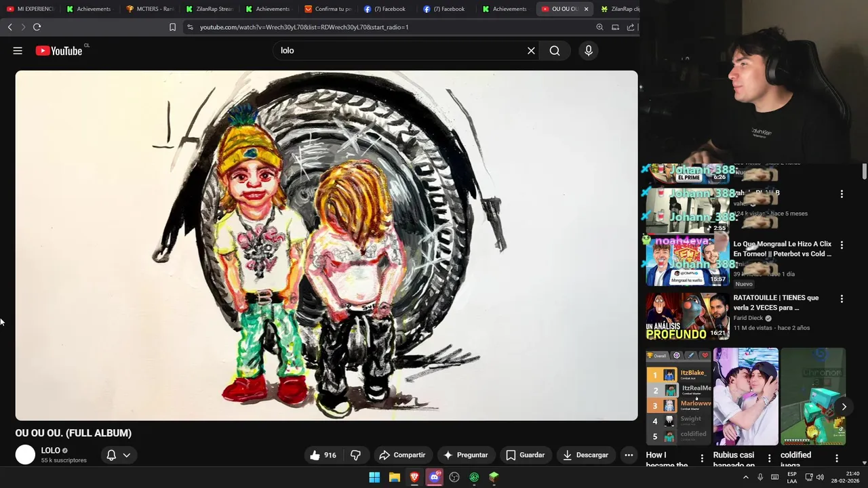
Task: Open the Minecraft block icon in the taskbar
Action: click(494, 477)
